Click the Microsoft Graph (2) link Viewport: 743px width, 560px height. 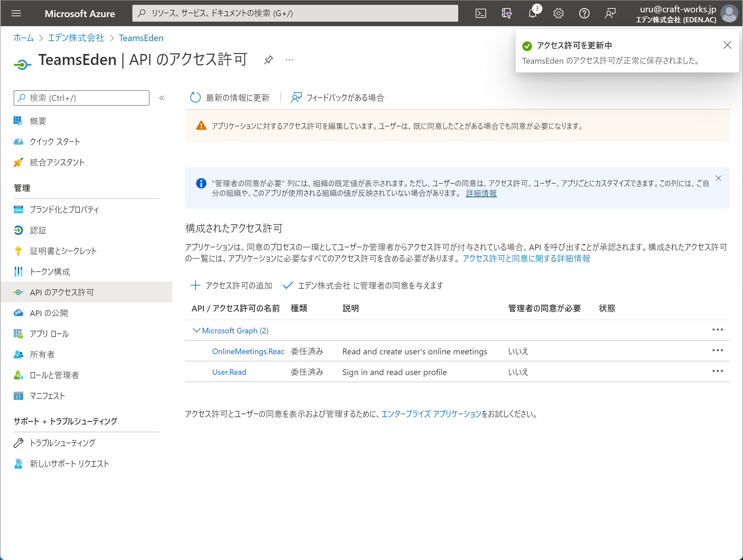[x=235, y=330]
